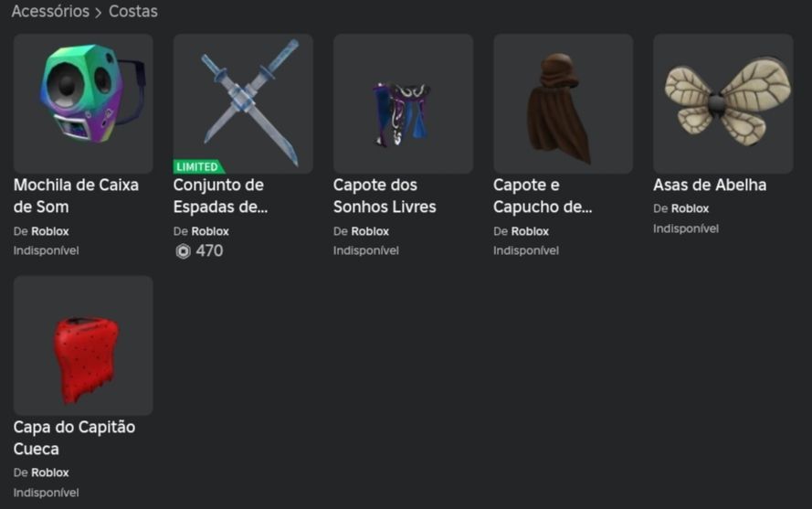
Task: Open Roblox creator link under Capa do Capitão
Action: click(x=50, y=472)
